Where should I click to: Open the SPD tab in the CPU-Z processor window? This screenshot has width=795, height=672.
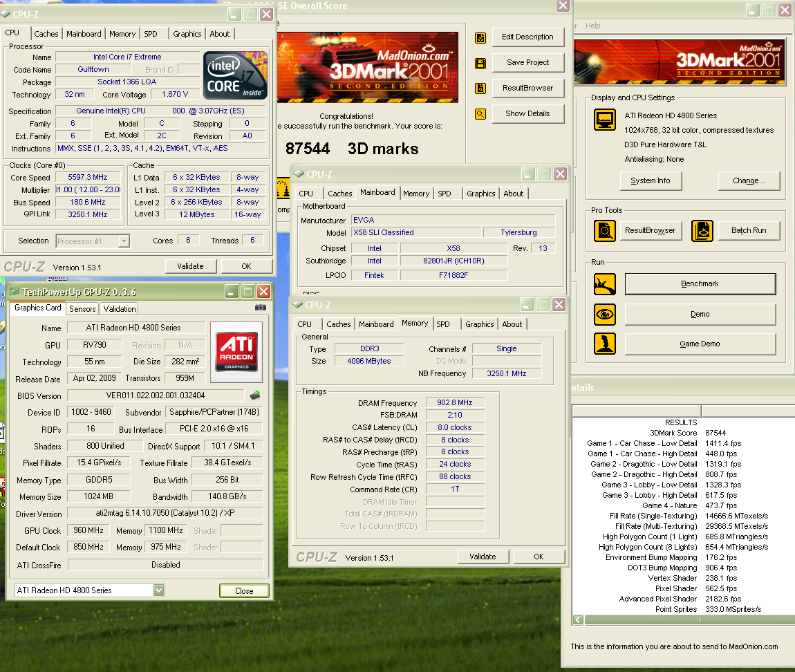[x=151, y=34]
